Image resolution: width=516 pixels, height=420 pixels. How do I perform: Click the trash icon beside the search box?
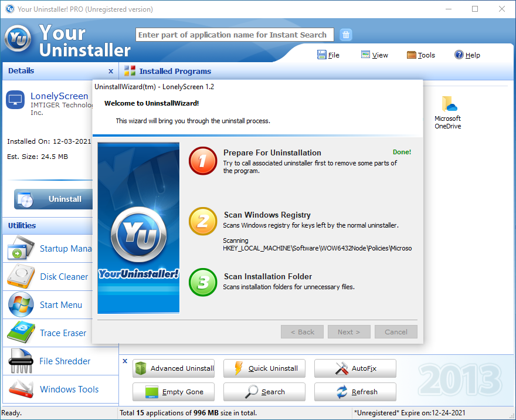[346, 35]
